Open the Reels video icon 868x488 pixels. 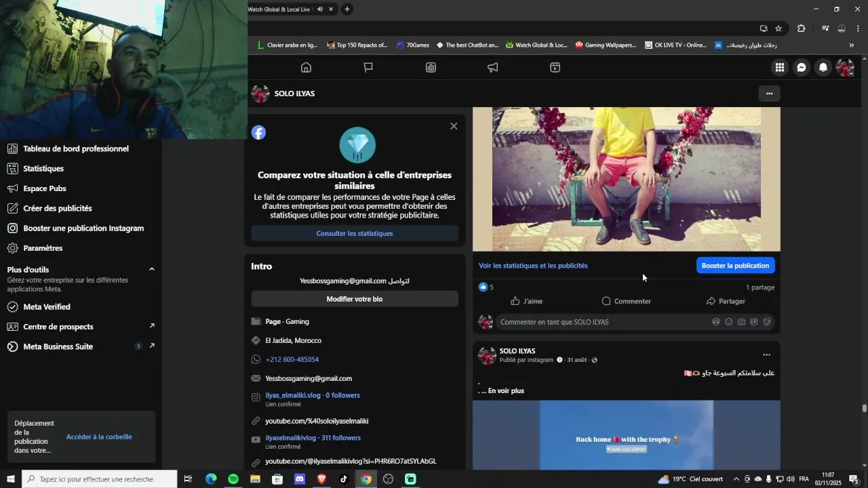pos(555,68)
